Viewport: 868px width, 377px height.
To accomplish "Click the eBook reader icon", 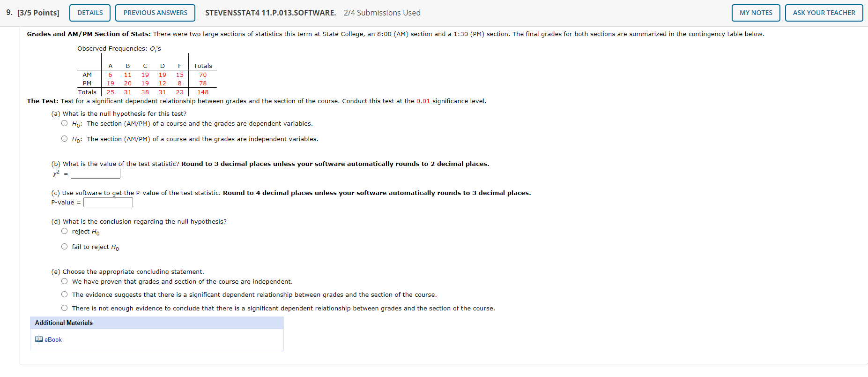I will pyautogui.click(x=39, y=339).
